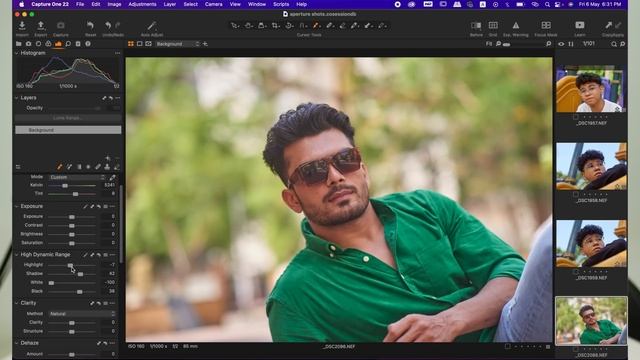This screenshot has height=360, width=640.
Task: Click the Reset adjustments icon
Action: 90,26
